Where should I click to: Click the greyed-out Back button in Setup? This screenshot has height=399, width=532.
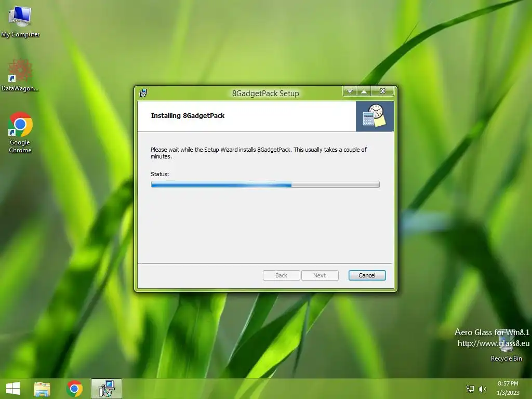coord(281,275)
